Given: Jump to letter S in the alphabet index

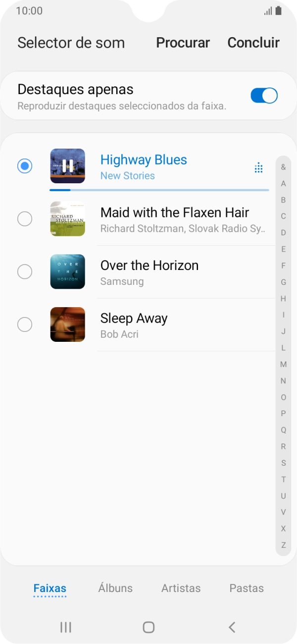Looking at the screenshot, I should click(x=284, y=463).
